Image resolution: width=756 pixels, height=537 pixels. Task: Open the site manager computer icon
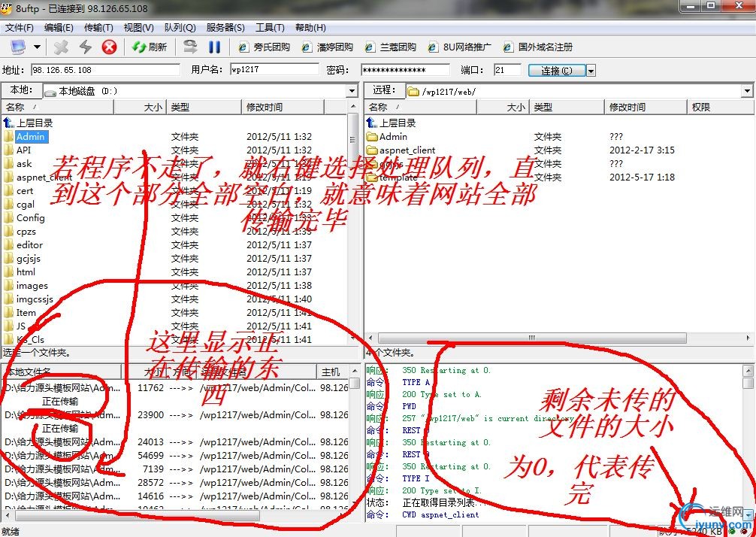18,47
